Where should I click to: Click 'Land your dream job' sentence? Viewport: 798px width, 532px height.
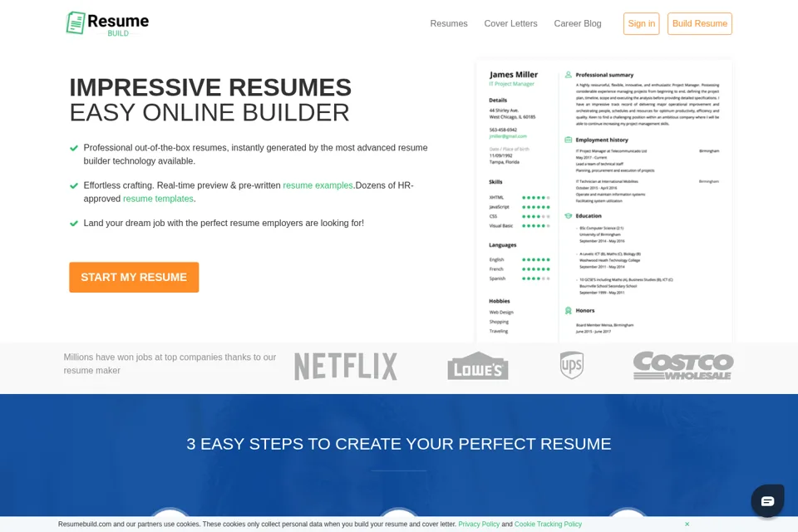coord(224,223)
